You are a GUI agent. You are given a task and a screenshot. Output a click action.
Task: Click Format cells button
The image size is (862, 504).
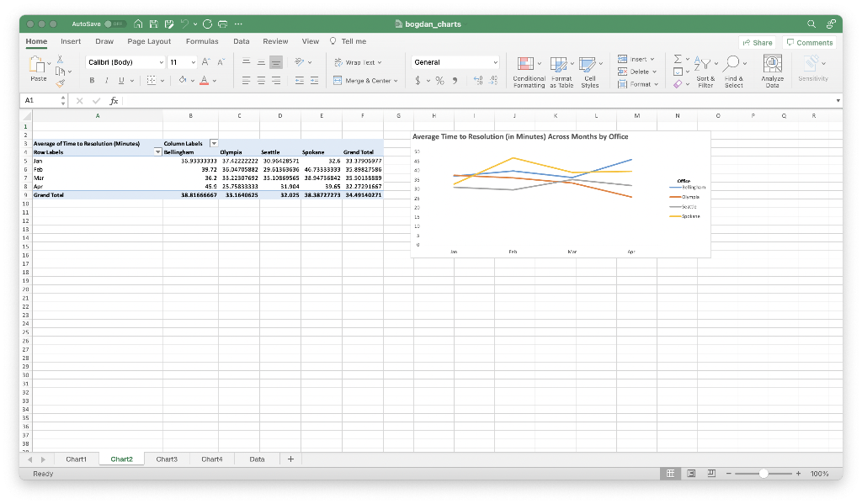point(638,84)
